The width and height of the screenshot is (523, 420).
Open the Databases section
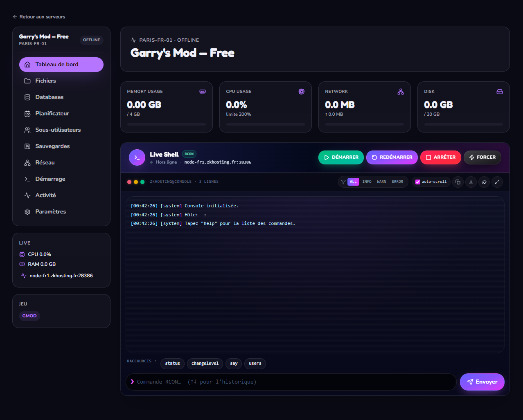point(61,97)
